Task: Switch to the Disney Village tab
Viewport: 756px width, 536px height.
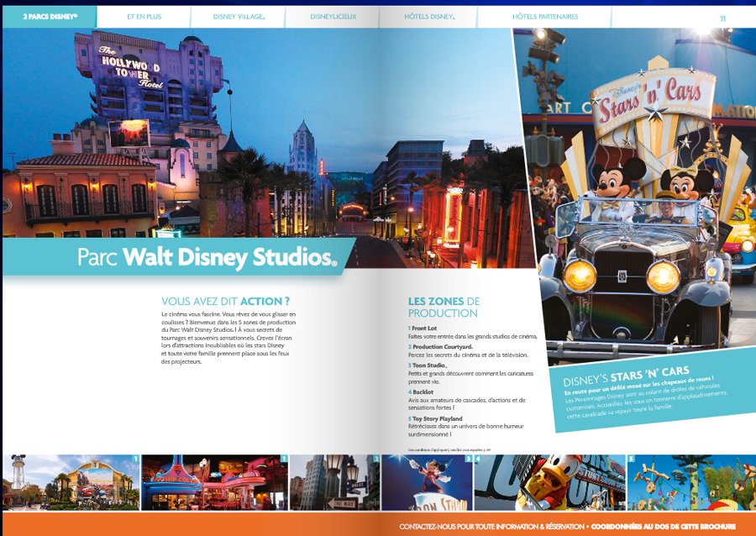Action: coord(238,17)
